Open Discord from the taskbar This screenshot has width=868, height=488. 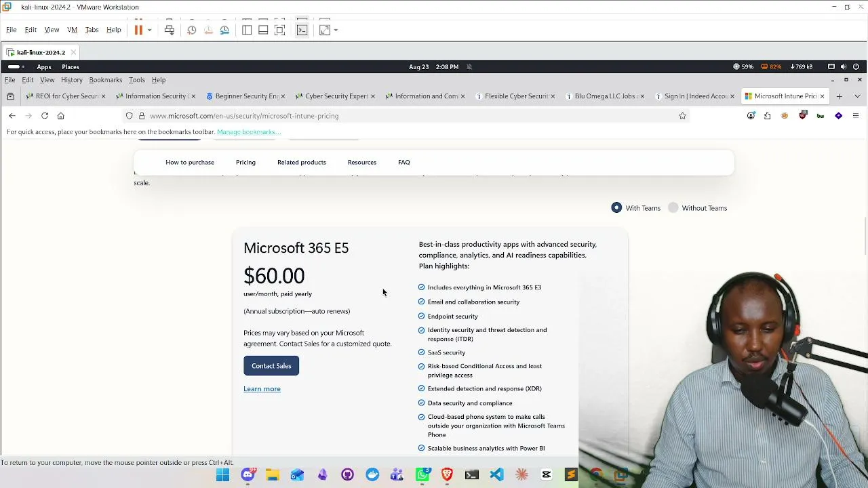tap(248, 475)
